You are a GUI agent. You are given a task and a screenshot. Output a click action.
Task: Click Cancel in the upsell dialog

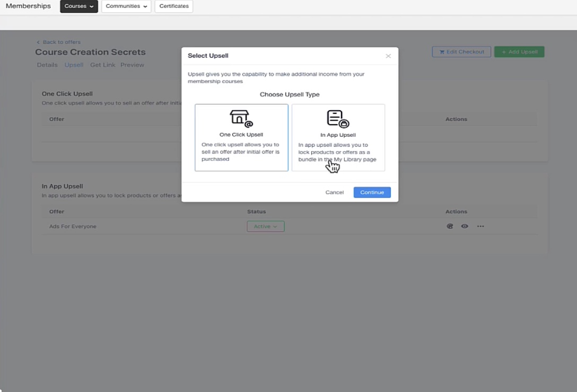(x=334, y=192)
